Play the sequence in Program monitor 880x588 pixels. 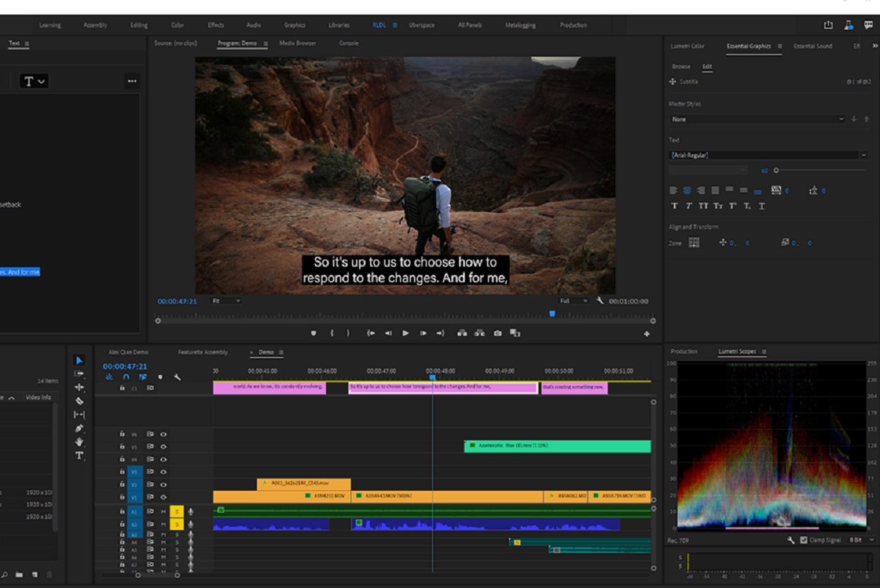tap(405, 333)
